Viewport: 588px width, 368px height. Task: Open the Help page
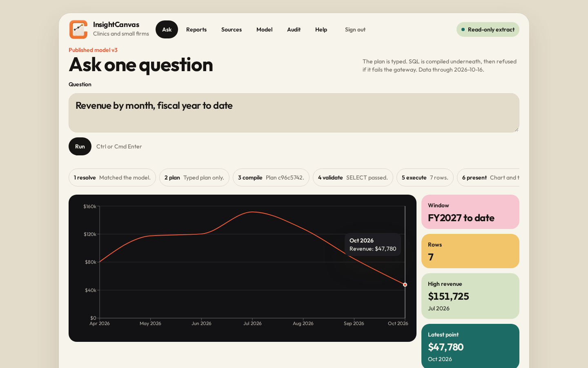(x=321, y=29)
